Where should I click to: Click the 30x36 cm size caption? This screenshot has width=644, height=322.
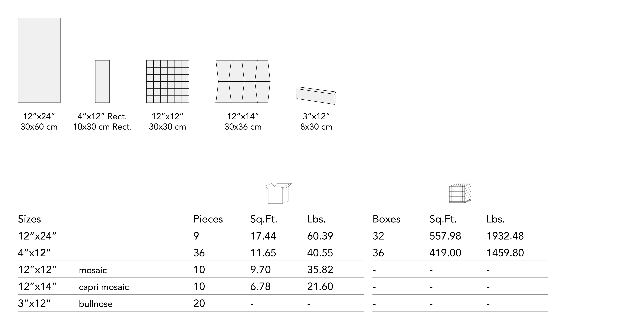(x=243, y=127)
